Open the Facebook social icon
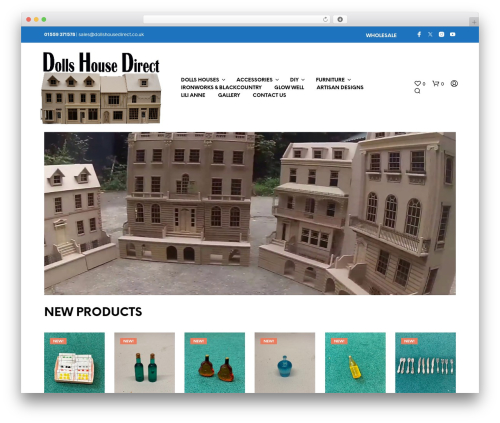This screenshot has height=423, width=500. [419, 34]
